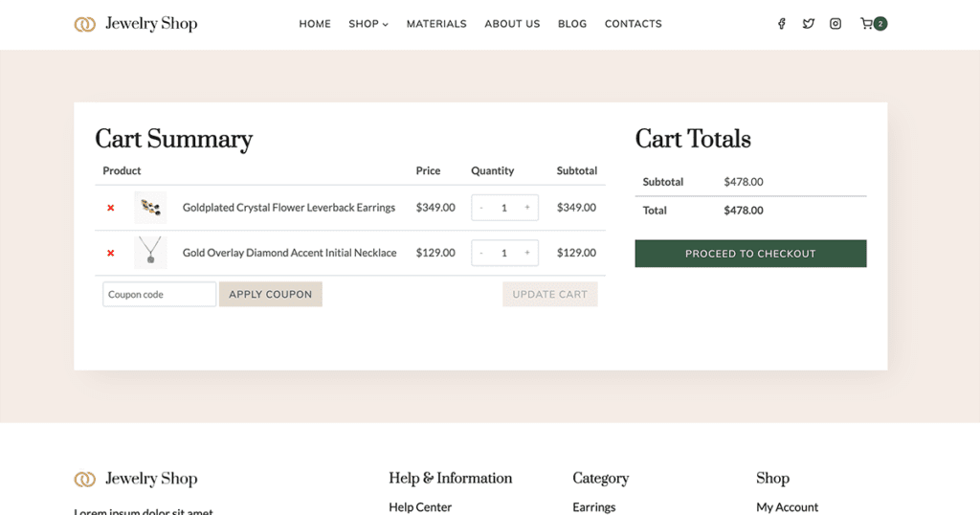Click the Coupon code input field
The height and width of the screenshot is (515, 980).
[159, 295]
